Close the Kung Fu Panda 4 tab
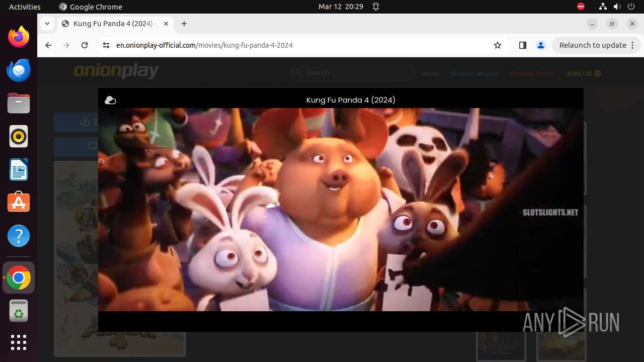 click(x=166, y=24)
